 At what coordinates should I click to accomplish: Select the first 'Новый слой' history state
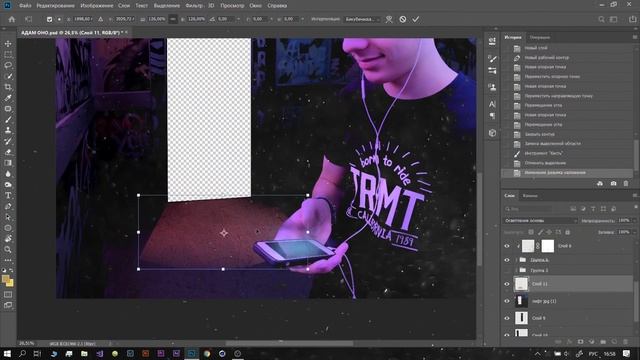[567, 48]
